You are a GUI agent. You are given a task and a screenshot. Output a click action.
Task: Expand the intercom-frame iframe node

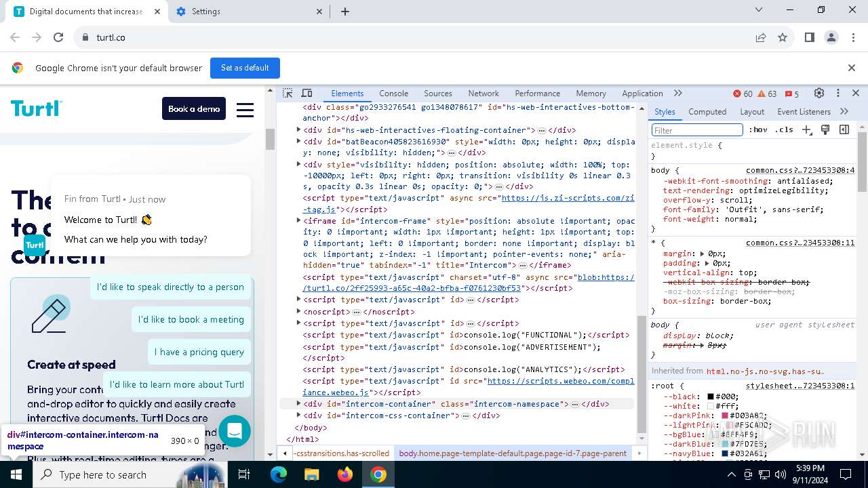[x=299, y=221]
